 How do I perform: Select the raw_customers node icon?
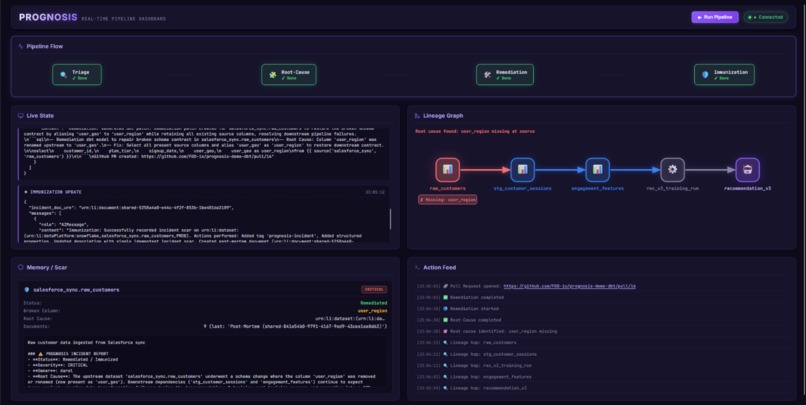[x=447, y=170]
